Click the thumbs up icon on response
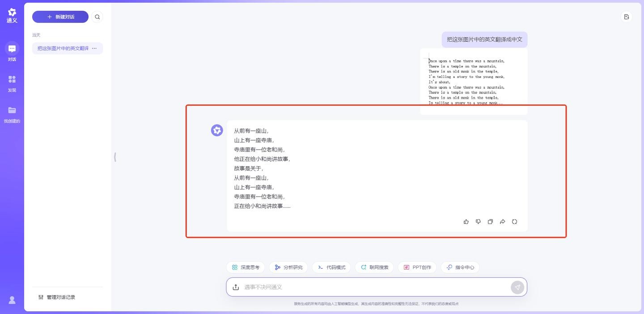 pos(466,222)
